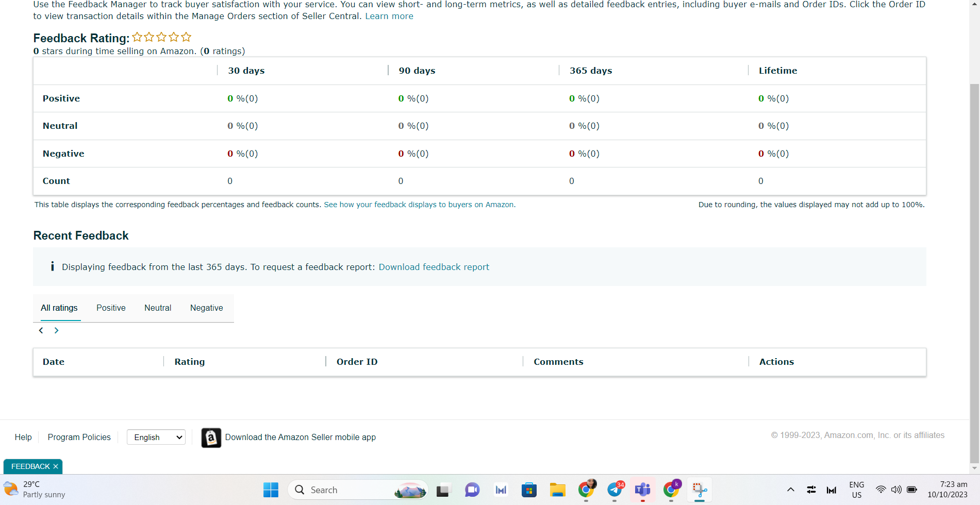Click the 90 days column header
Viewport: 980px width, 505px height.
tap(417, 71)
